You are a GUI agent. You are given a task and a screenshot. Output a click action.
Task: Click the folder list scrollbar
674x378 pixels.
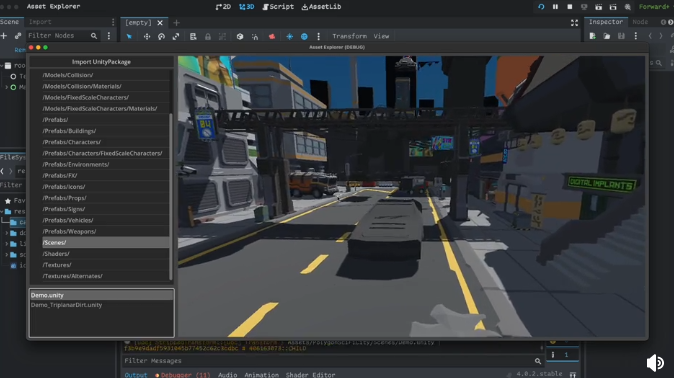click(x=171, y=196)
